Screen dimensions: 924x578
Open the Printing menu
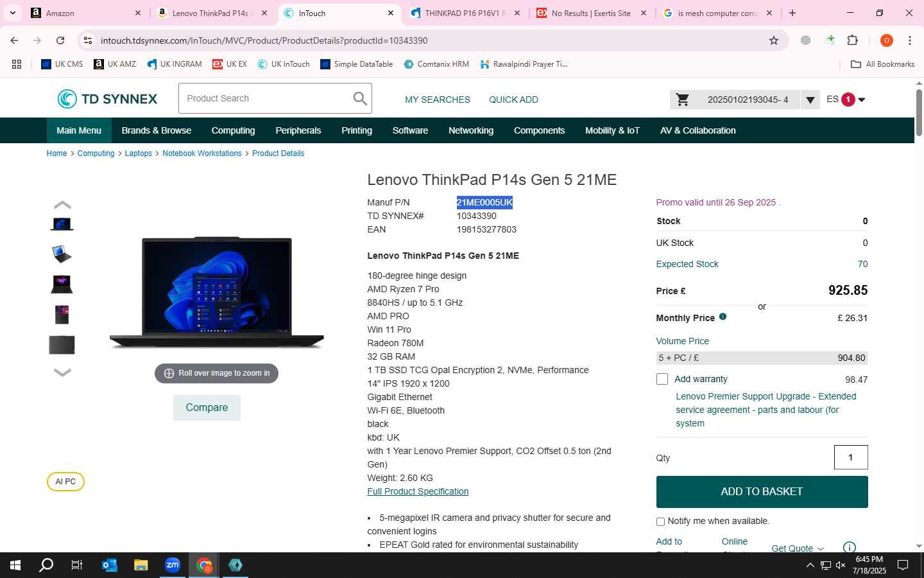tap(357, 130)
